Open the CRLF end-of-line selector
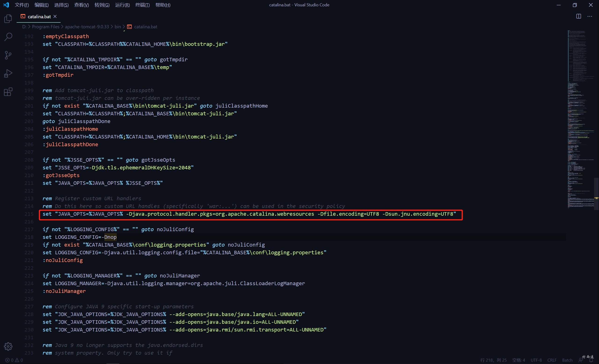 coord(552,360)
